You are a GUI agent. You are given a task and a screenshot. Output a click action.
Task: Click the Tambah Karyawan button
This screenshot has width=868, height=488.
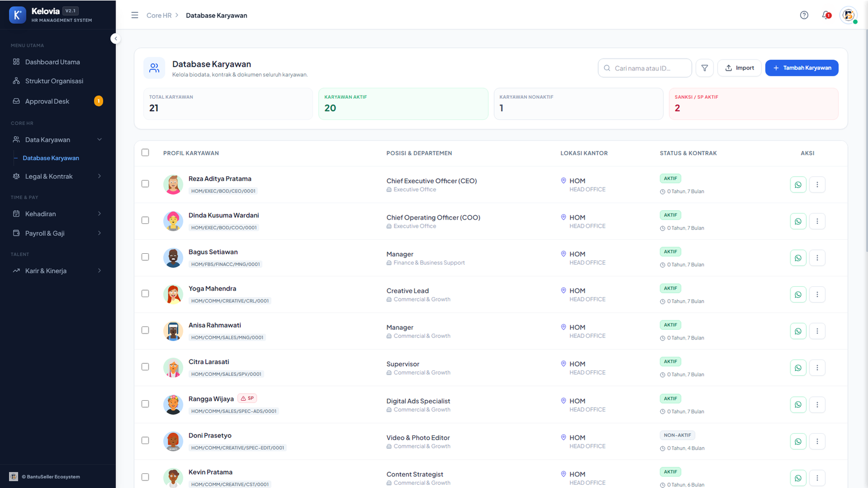click(x=802, y=68)
